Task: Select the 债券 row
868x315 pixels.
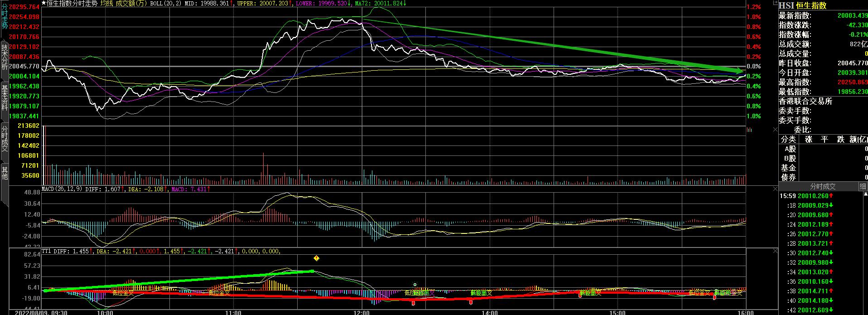Action: [x=823, y=178]
